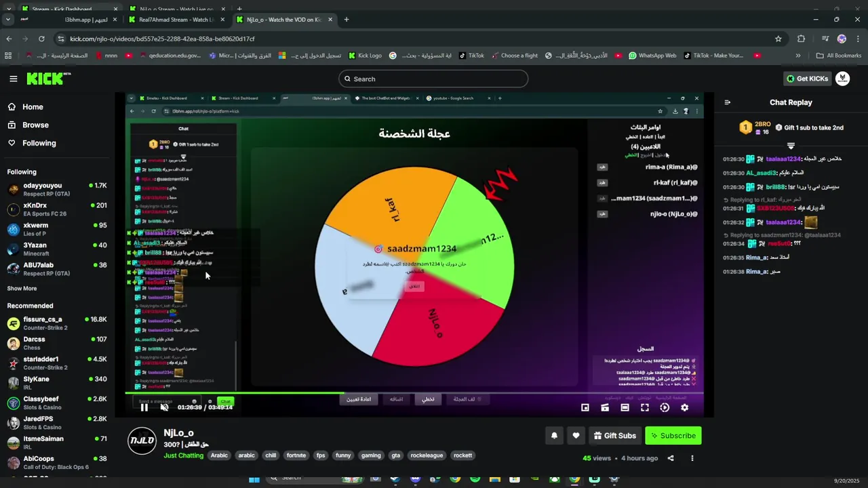Open the video more options menu
868x488 pixels.
coord(692,458)
